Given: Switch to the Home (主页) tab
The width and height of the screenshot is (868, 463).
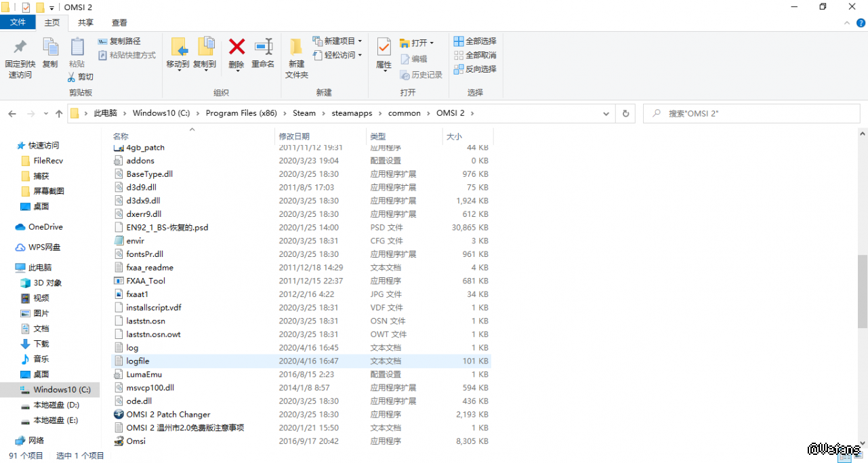Looking at the screenshot, I should 52,22.
